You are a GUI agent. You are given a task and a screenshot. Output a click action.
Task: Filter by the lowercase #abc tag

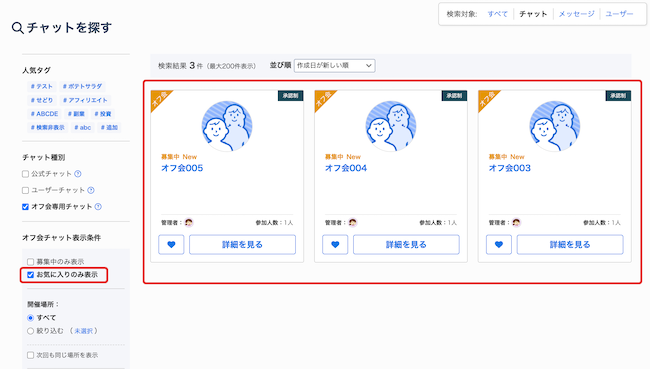coord(82,127)
